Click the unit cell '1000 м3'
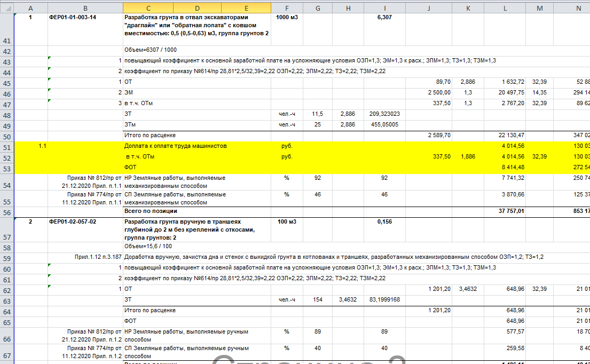The height and width of the screenshot is (364, 590). tap(287, 17)
